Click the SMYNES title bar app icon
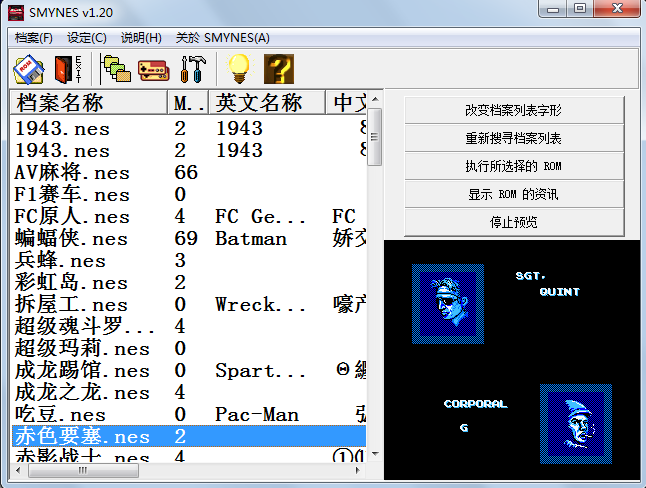 coord(16,12)
